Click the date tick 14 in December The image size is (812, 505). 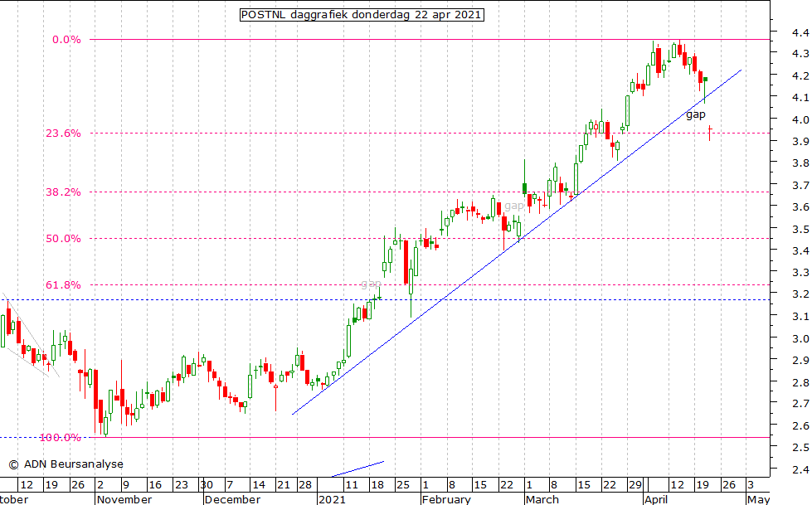[259, 485]
